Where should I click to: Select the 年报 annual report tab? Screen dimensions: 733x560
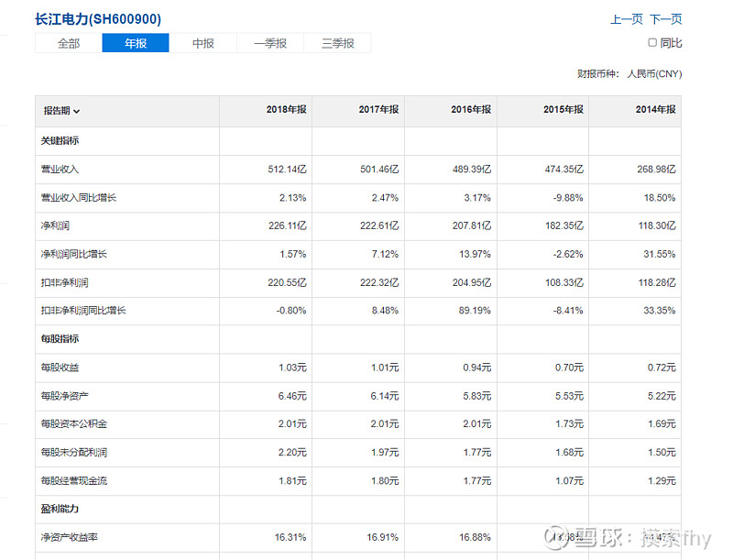pos(136,43)
